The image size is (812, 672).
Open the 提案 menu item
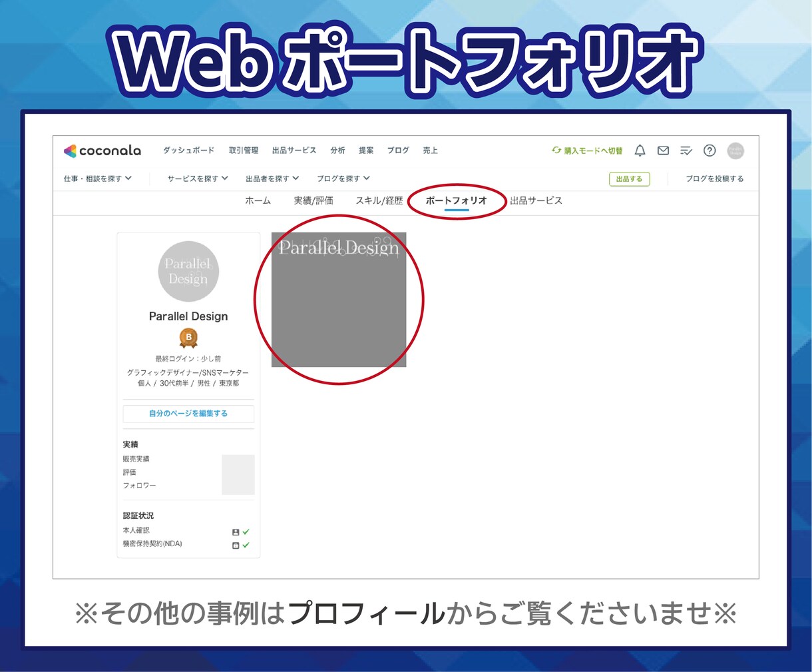[366, 151]
